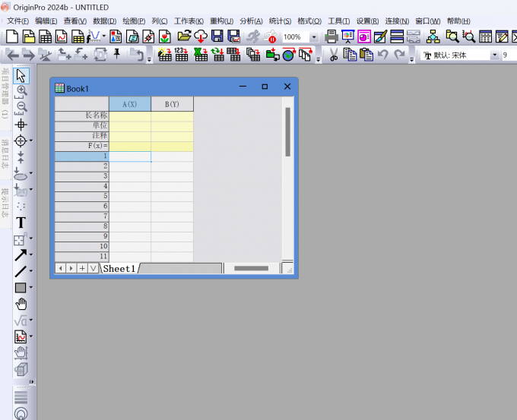517x420 pixels.
Task: Click the Save Template floppy icon
Action: (233, 36)
